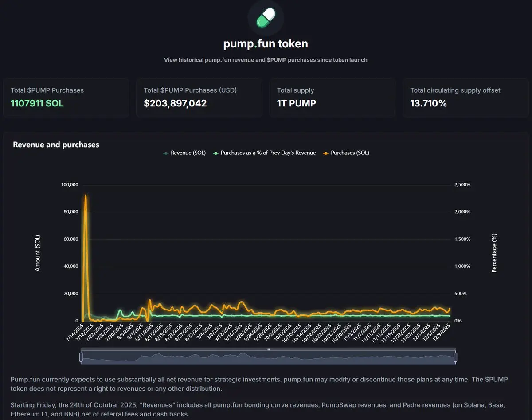Click inside the mini overview range slider

[268, 357]
